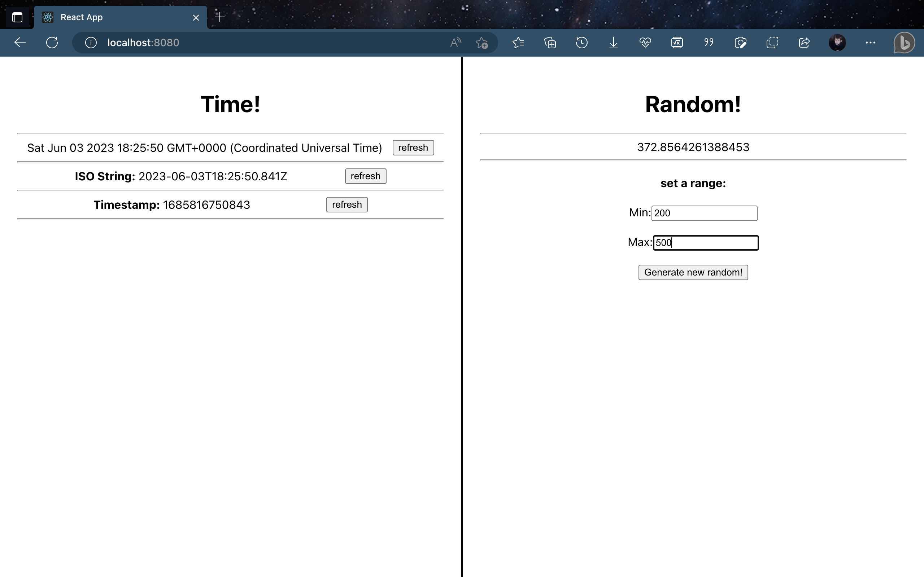924x577 pixels.
Task: Click Generate new random! button
Action: [x=693, y=272]
